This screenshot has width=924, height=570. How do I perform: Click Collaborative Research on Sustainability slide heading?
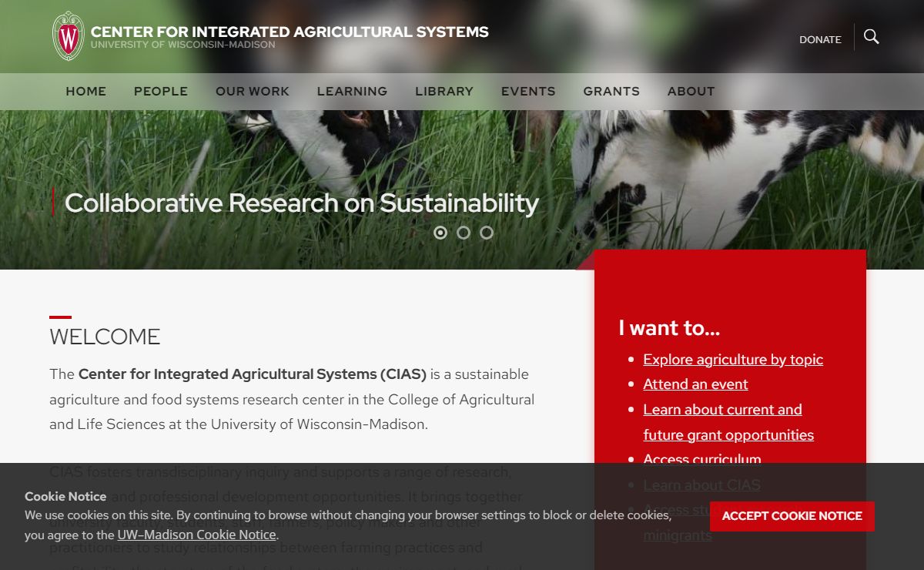pyautogui.click(x=302, y=203)
